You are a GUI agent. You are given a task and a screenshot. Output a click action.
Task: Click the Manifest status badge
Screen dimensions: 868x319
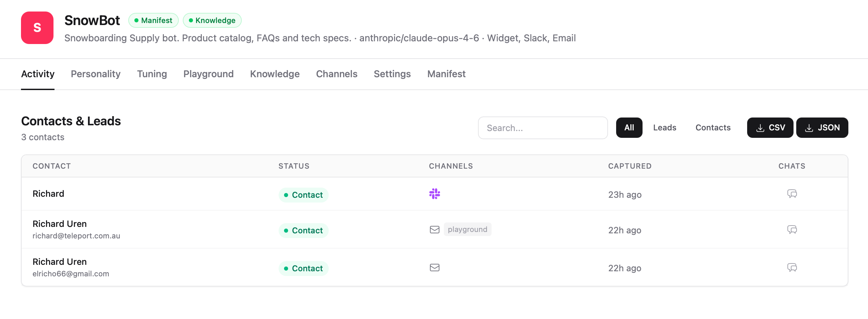click(153, 20)
